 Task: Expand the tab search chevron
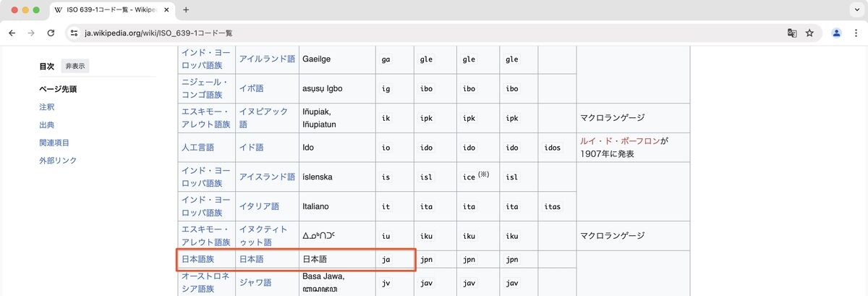click(855, 10)
